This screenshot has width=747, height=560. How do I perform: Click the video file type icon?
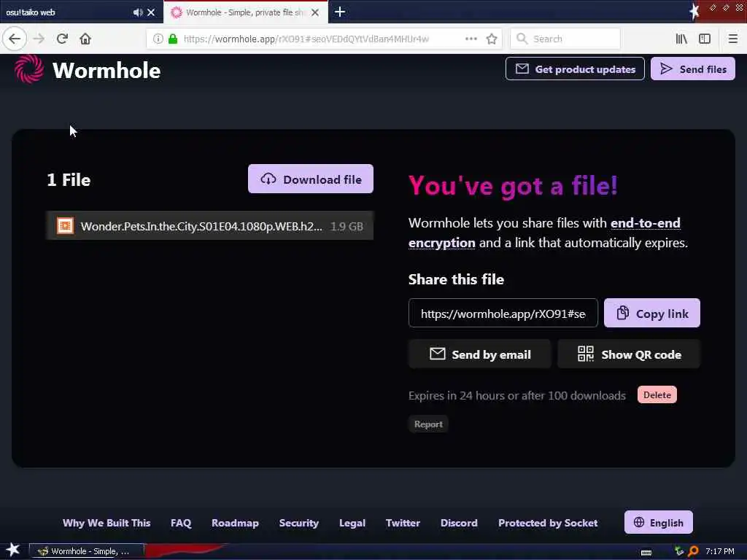point(65,226)
